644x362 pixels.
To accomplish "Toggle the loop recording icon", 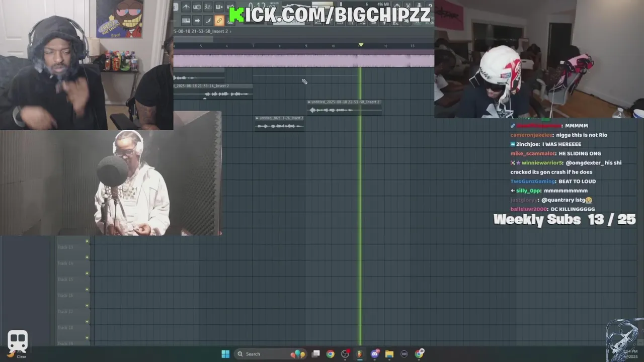I will [230, 7].
